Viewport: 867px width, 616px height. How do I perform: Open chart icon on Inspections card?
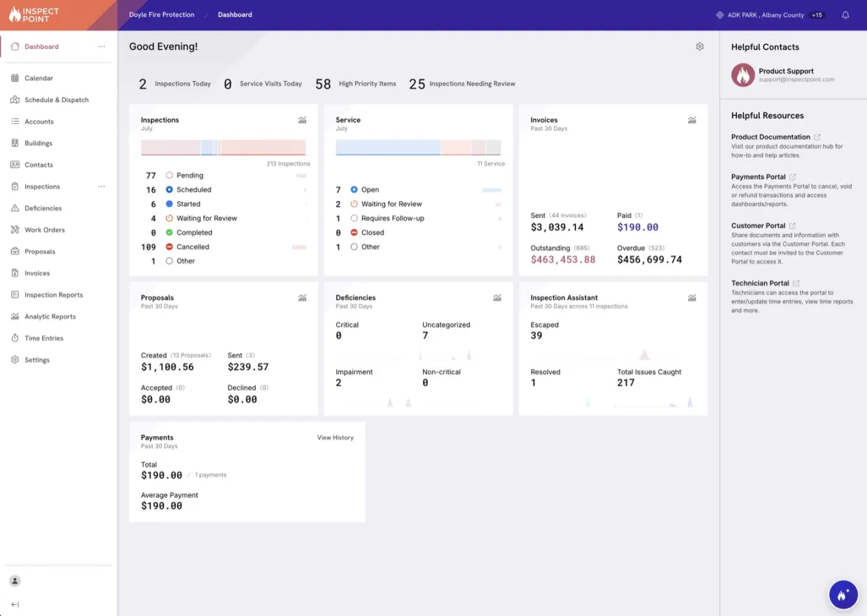[302, 120]
